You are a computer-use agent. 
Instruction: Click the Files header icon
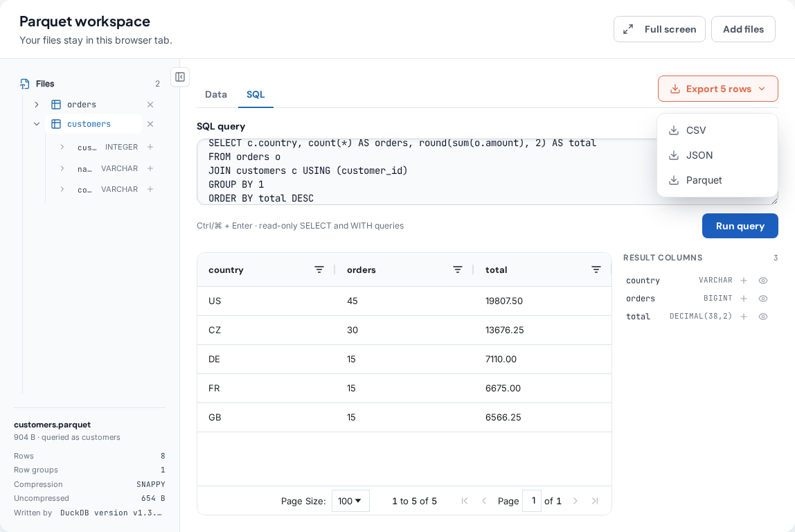25,84
